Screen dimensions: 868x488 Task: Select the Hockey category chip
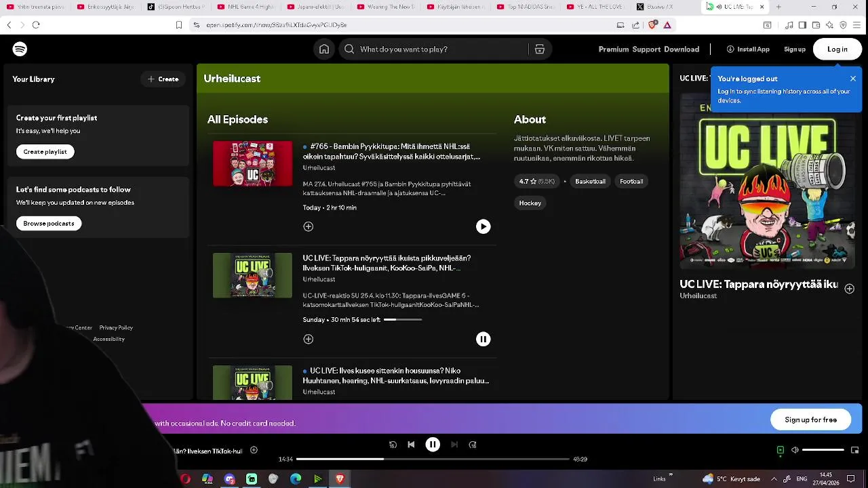tap(530, 203)
